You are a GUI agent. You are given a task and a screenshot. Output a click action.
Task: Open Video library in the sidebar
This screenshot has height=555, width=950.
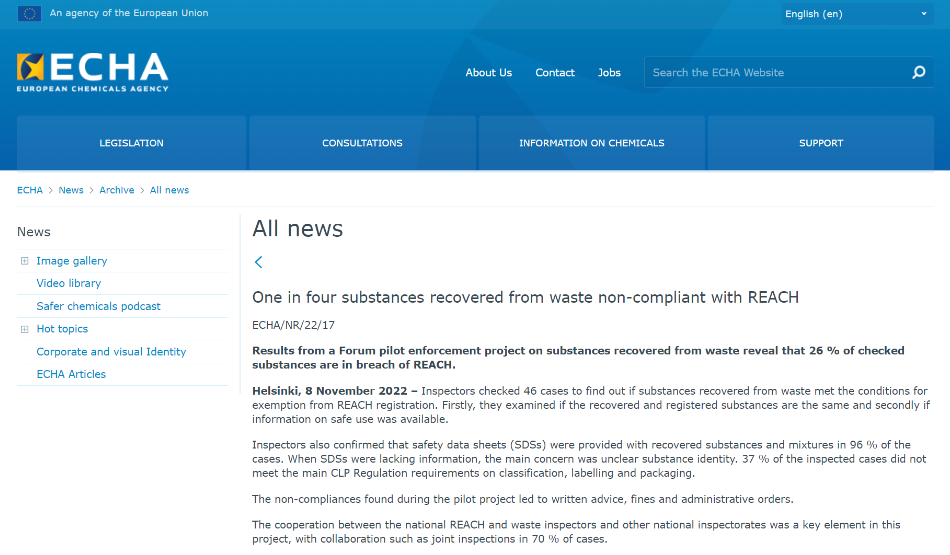[x=69, y=284]
